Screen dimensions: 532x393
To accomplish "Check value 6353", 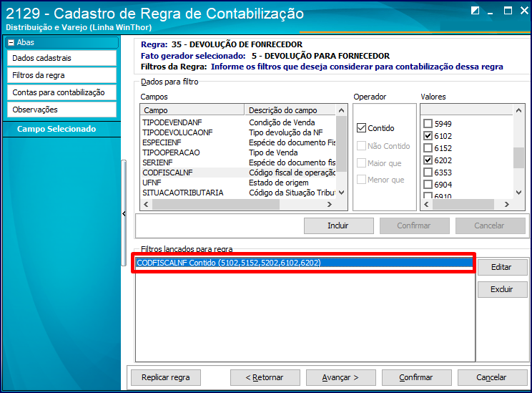I will [428, 173].
